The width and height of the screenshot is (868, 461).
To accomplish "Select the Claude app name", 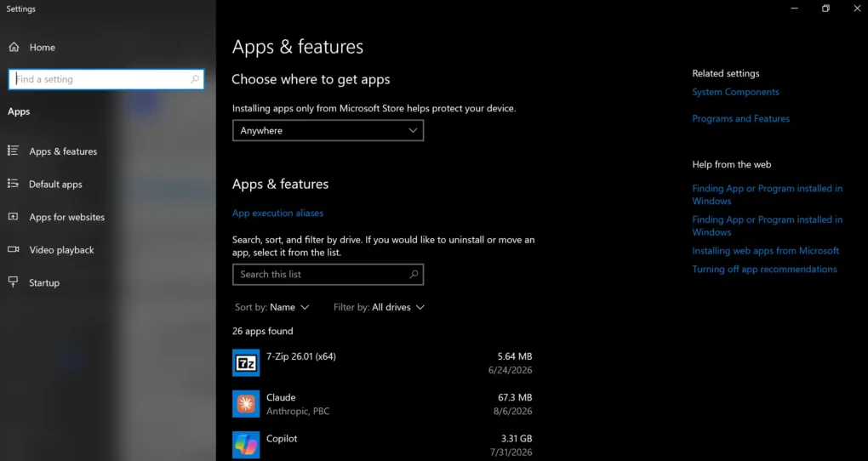I will pos(281,397).
